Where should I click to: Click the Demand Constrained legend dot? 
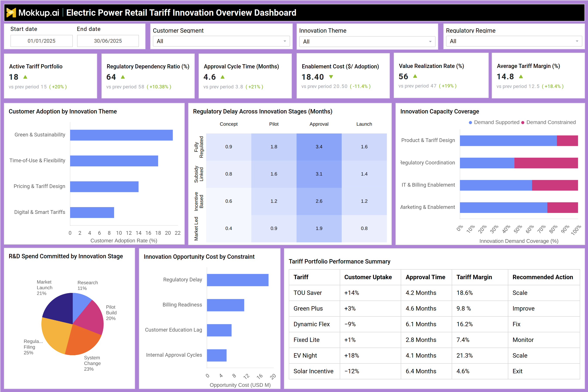coord(522,122)
